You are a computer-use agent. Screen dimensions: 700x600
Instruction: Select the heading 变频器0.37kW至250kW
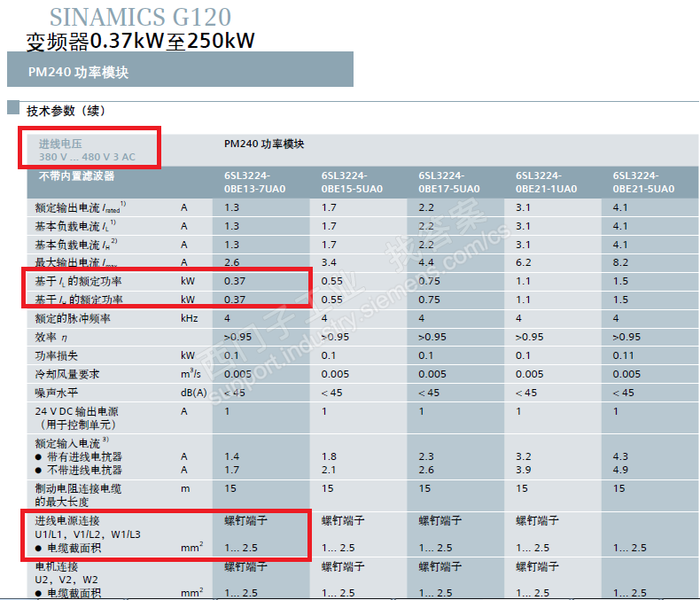[x=140, y=41]
